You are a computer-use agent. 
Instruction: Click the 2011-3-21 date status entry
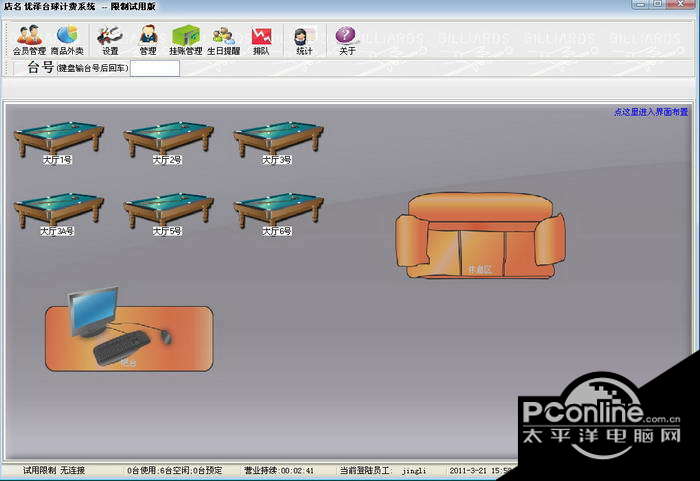click(480, 470)
